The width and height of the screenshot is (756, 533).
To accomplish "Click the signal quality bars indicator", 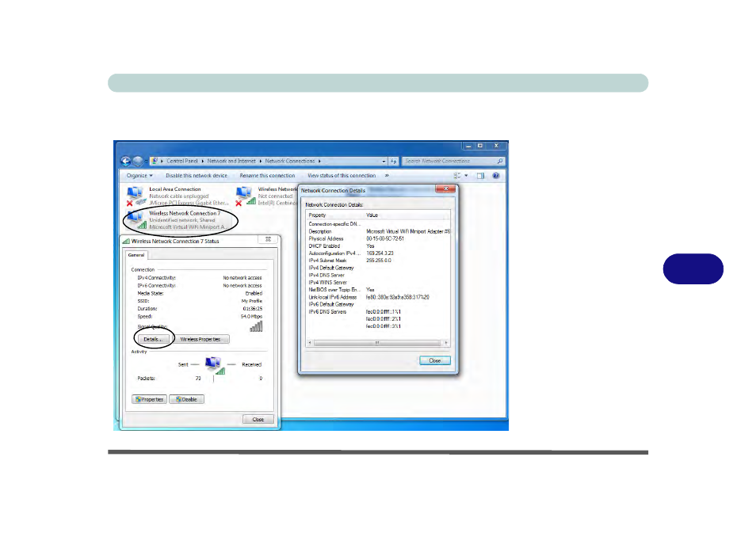I will click(x=256, y=327).
